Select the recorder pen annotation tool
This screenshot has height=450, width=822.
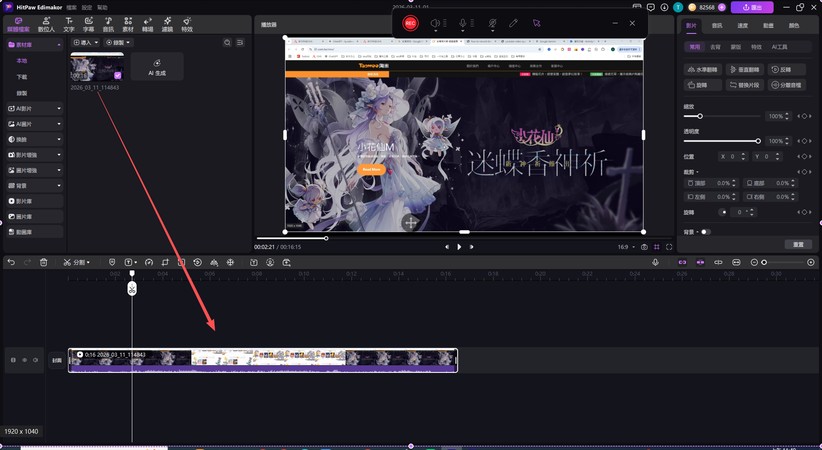513,23
